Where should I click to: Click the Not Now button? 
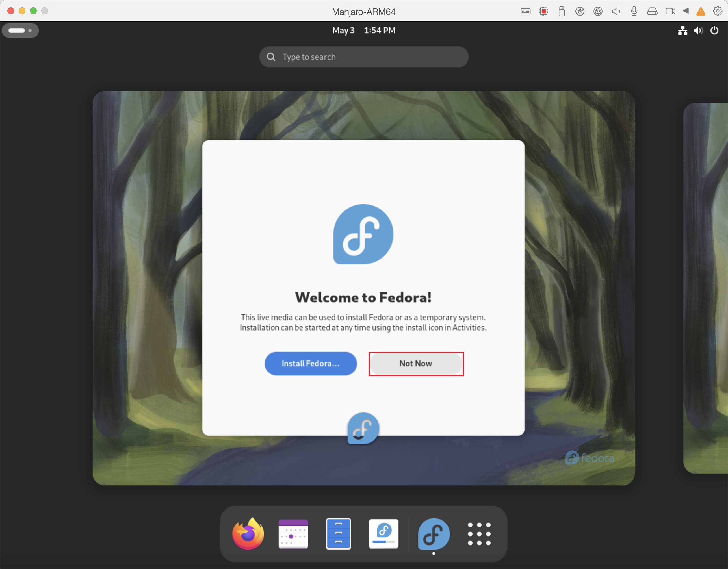[x=416, y=363]
